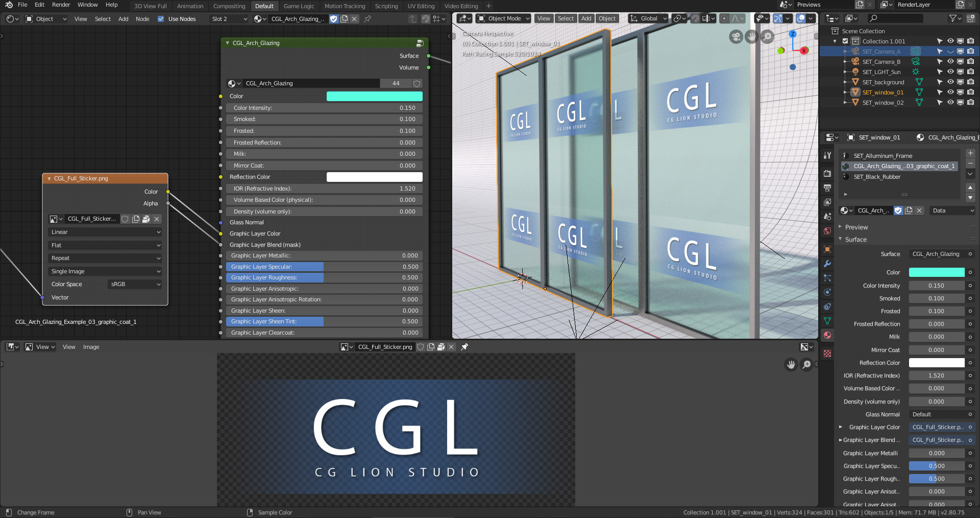
Task: Click the Surface shader CGL_Arch_Glazing field
Action: (937, 254)
